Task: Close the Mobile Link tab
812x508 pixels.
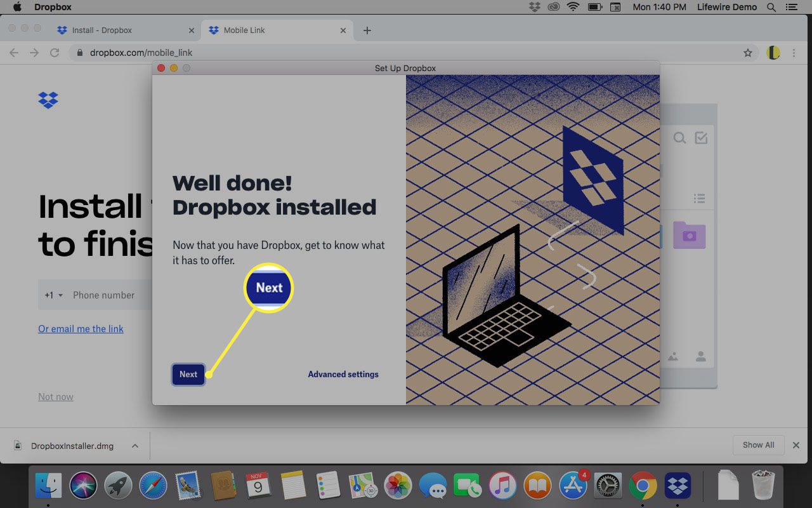Action: point(343,30)
